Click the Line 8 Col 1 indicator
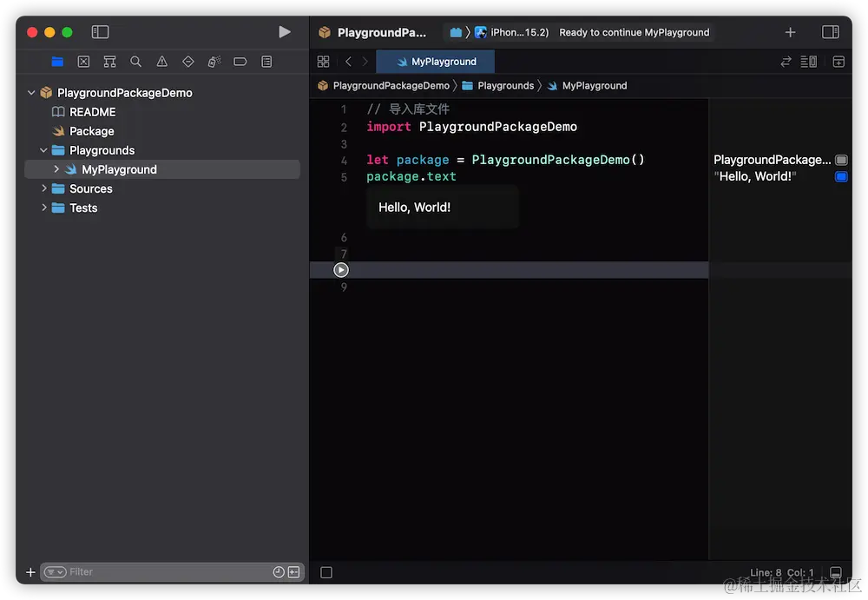868x600 pixels. [x=782, y=572]
